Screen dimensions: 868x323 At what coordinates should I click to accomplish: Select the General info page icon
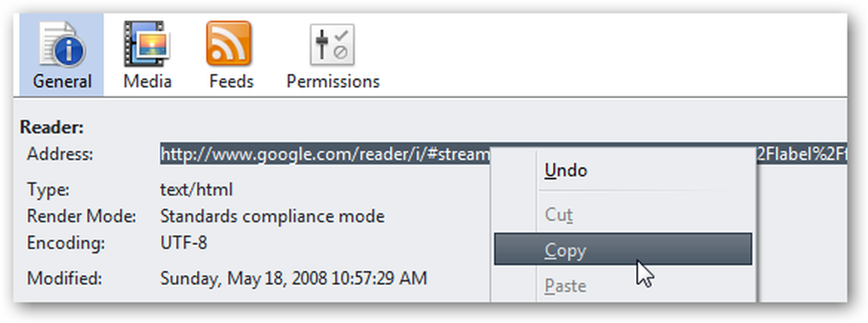(62, 43)
